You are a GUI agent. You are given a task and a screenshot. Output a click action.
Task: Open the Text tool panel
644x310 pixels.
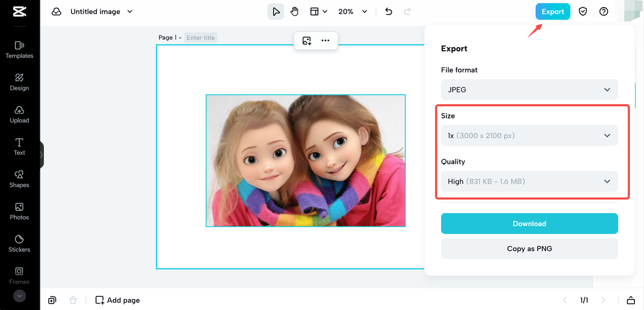click(x=19, y=147)
